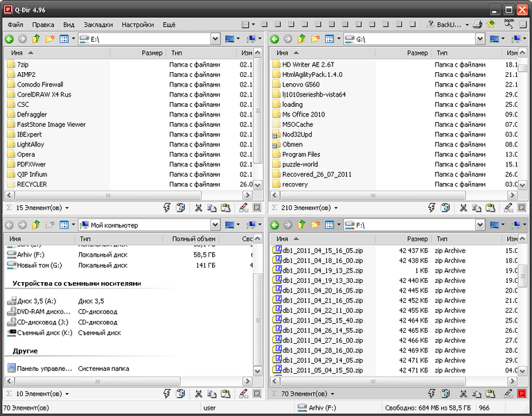Go up one level in Мой компьютер pane
This screenshot has width=532, height=416.
pos(36,225)
